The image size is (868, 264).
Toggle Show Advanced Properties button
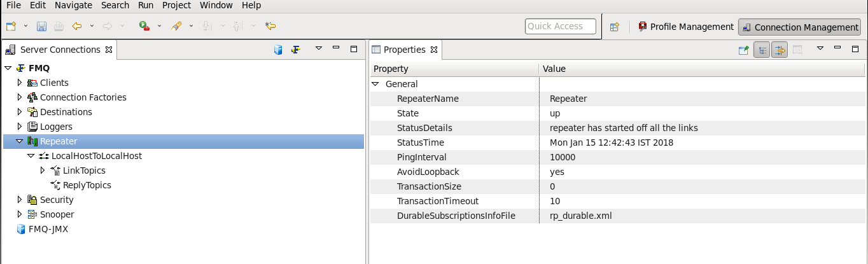coord(780,50)
